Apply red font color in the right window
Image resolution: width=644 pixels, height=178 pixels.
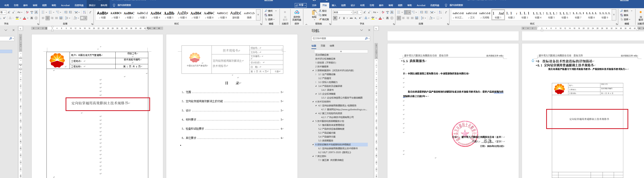(x=380, y=18)
